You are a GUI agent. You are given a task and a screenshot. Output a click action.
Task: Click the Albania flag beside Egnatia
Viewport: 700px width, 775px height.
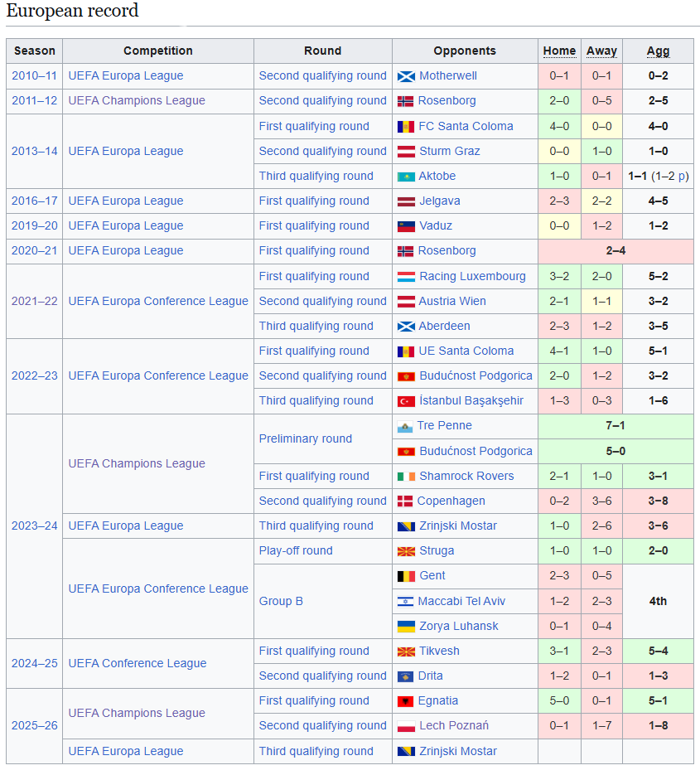[406, 701]
